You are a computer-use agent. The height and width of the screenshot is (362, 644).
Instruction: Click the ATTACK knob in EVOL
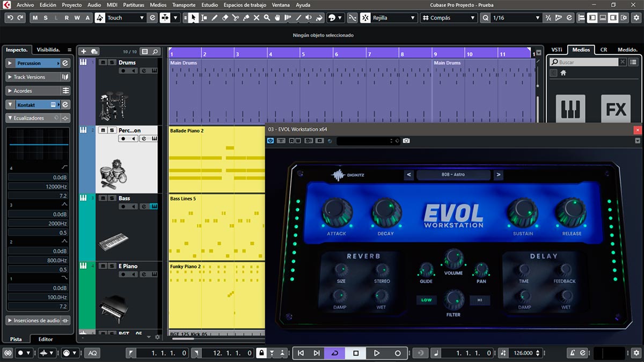coord(337,213)
